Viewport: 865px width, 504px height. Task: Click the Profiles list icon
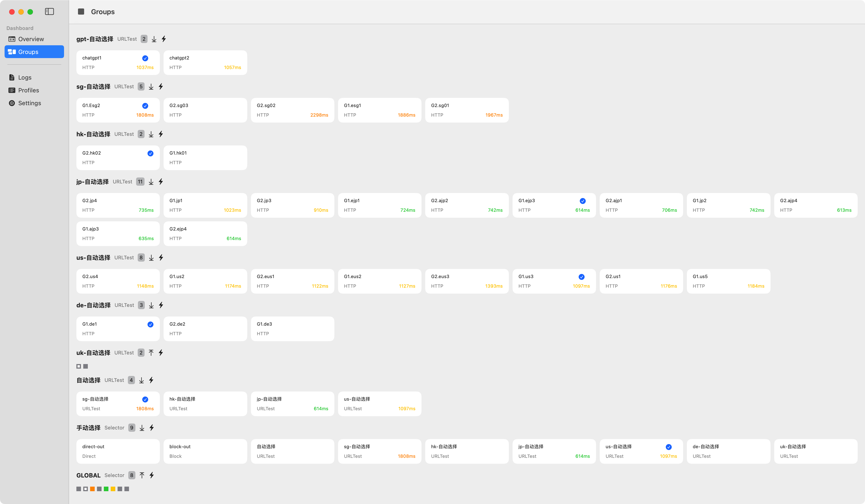[x=12, y=90]
